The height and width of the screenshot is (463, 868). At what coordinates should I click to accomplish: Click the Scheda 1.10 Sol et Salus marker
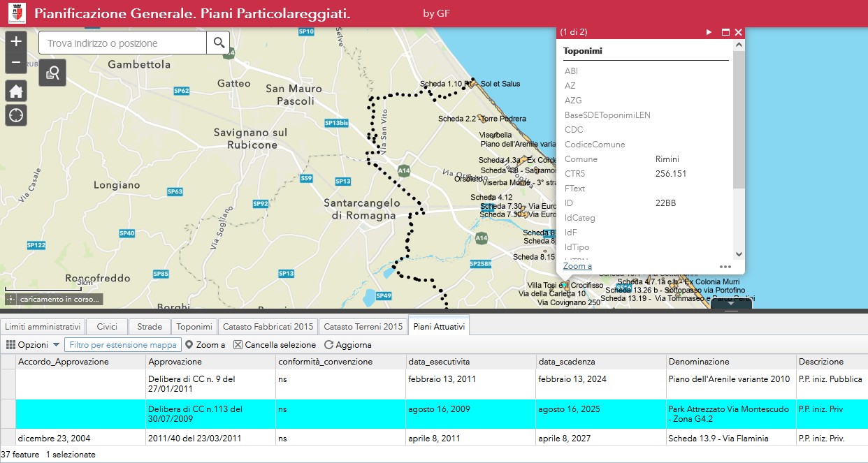click(472, 84)
